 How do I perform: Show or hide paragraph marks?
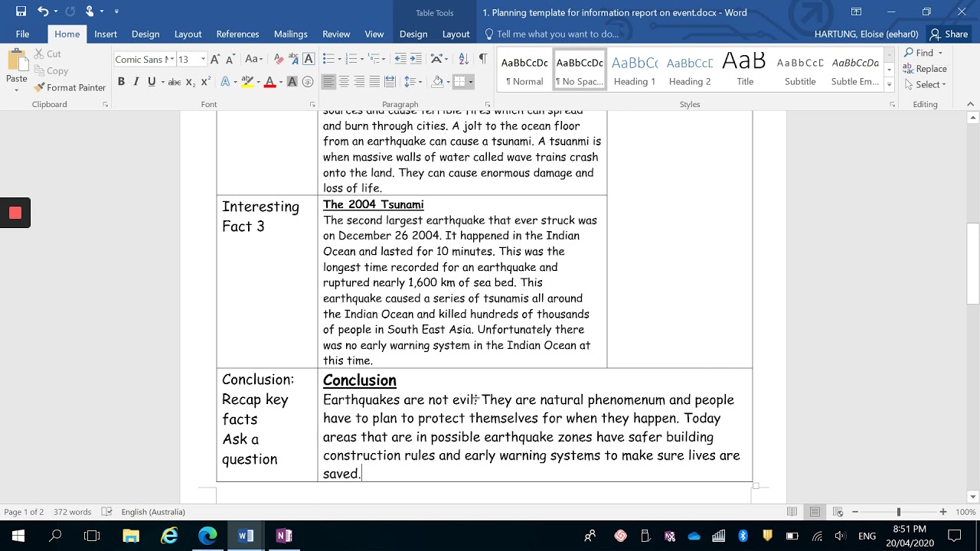(x=482, y=59)
